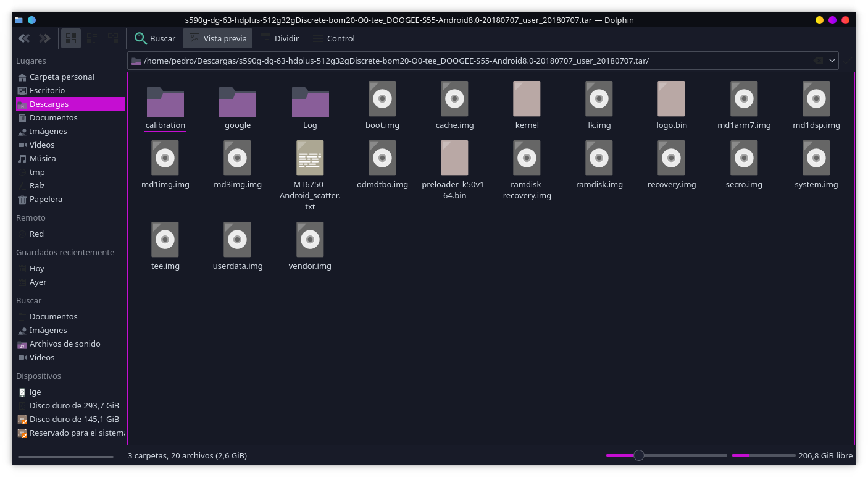
Task: Search Archivos de sonido
Action: (x=70, y=344)
